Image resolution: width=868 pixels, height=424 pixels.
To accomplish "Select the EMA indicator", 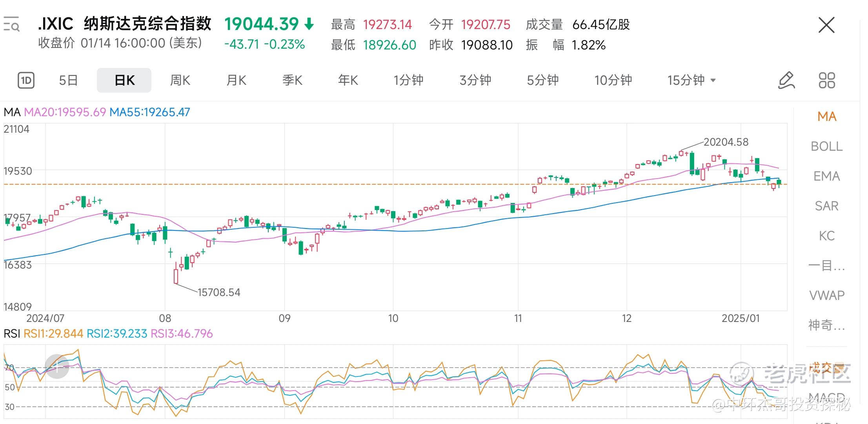I will 827,176.
